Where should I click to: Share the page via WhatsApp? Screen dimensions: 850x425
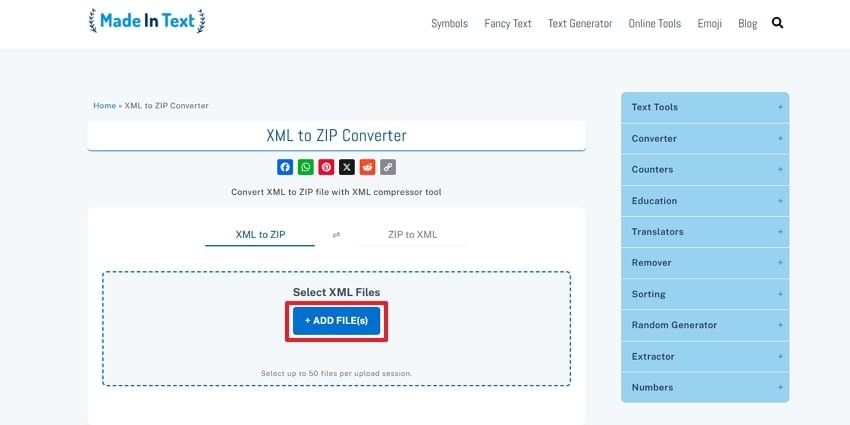click(306, 167)
